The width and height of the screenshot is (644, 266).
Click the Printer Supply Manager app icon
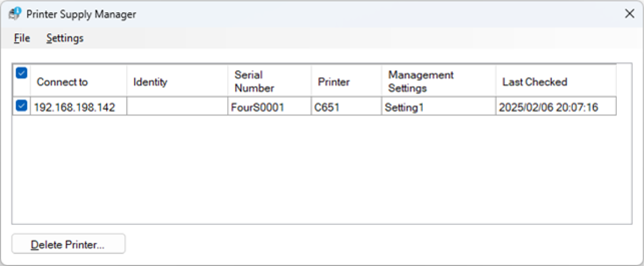15,14
